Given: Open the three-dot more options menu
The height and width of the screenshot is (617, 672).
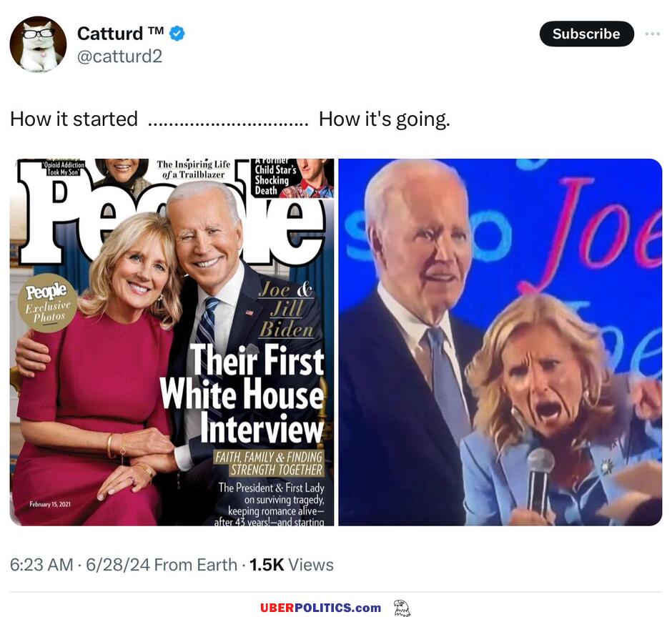Looking at the screenshot, I should (x=652, y=34).
